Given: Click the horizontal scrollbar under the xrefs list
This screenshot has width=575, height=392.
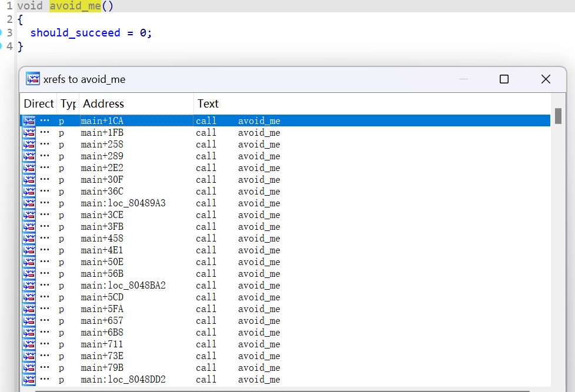Looking at the screenshot, I should pyautogui.click(x=282, y=391).
